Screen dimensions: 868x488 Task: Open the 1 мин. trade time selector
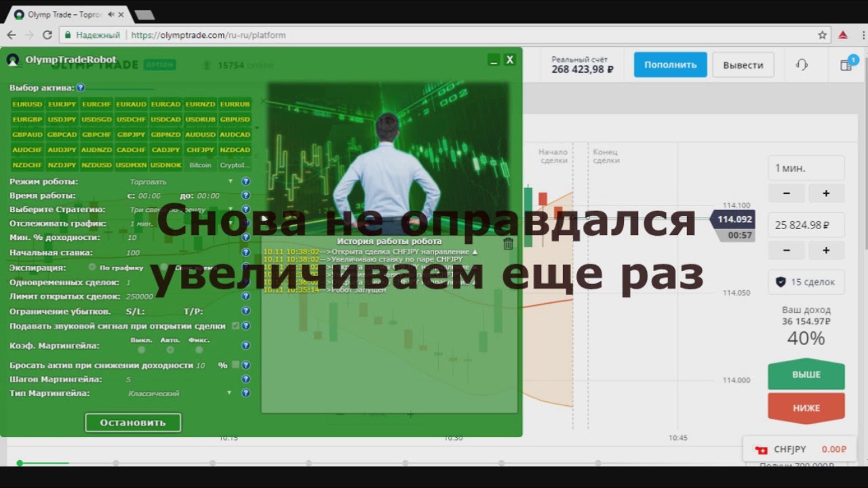coord(806,168)
